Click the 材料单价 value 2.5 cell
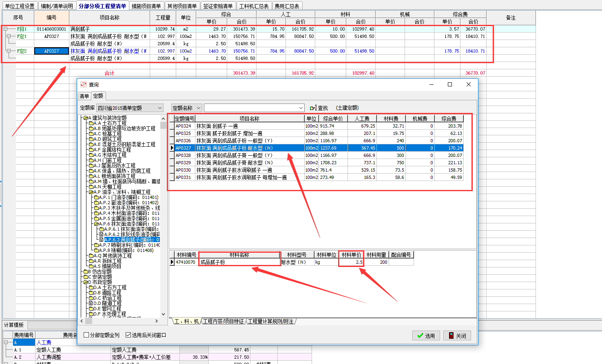 pyautogui.click(x=352, y=262)
